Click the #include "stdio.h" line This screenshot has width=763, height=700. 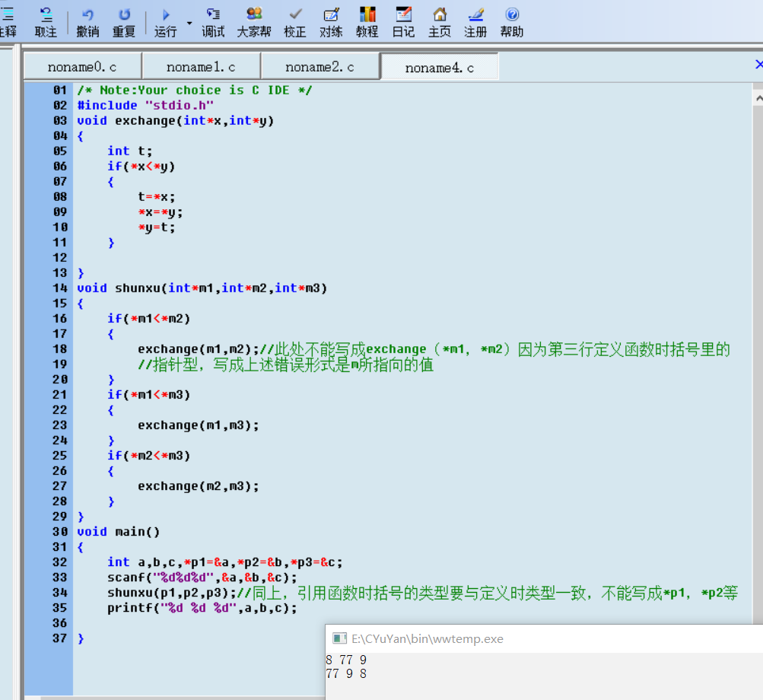[x=145, y=105]
